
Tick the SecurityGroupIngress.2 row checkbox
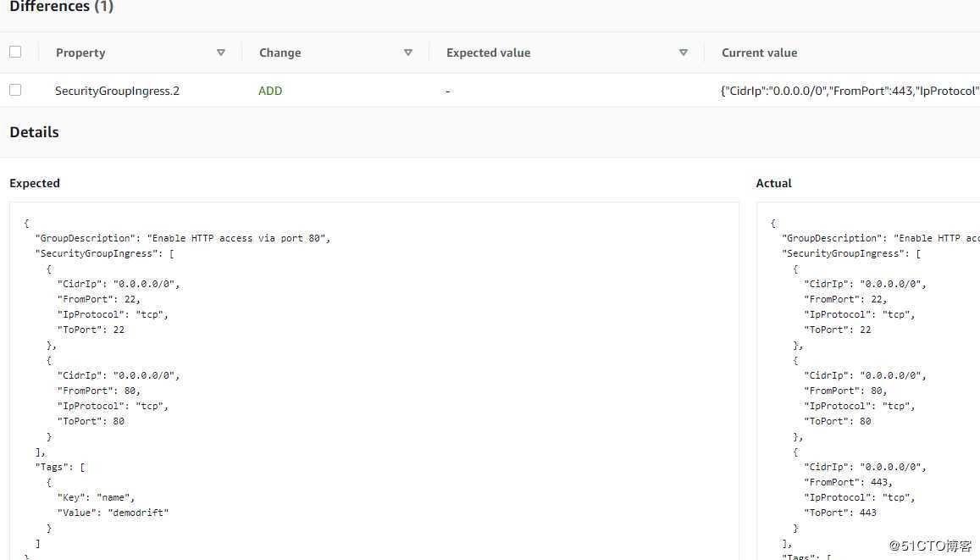pos(15,90)
